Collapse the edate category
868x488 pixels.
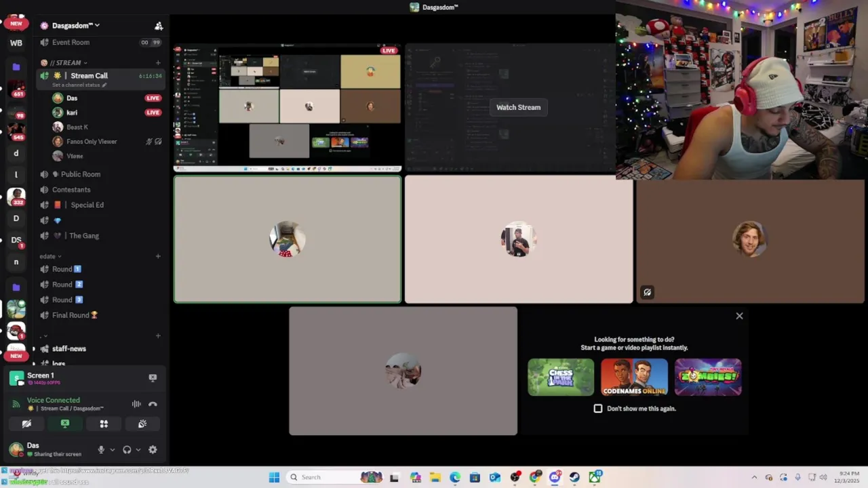[x=50, y=256]
